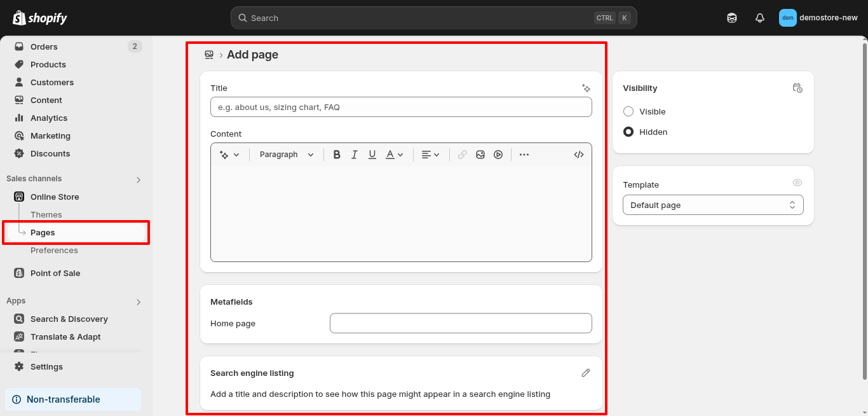Viewport: 868px width, 416px height.
Task: Select the Visible visibility option
Action: (x=628, y=111)
